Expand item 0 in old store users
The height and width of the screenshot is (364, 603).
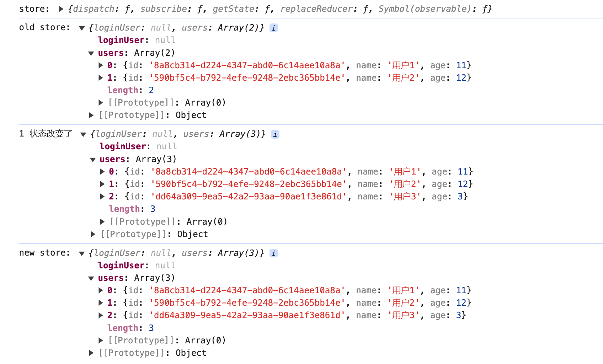tap(101, 65)
